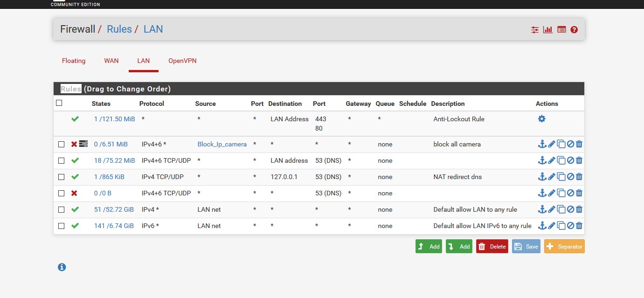Open the firewall log list icon

click(561, 29)
